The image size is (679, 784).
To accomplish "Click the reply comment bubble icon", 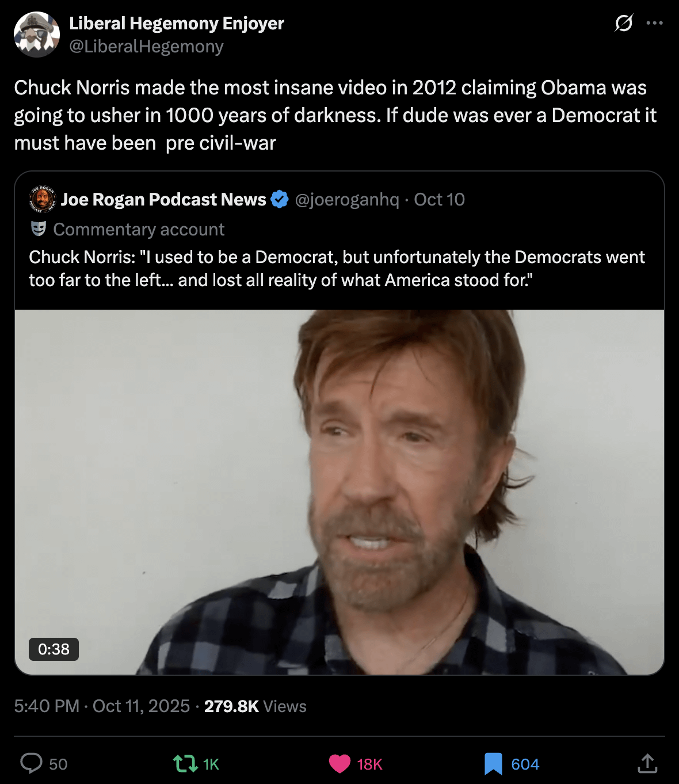I will pyautogui.click(x=32, y=763).
